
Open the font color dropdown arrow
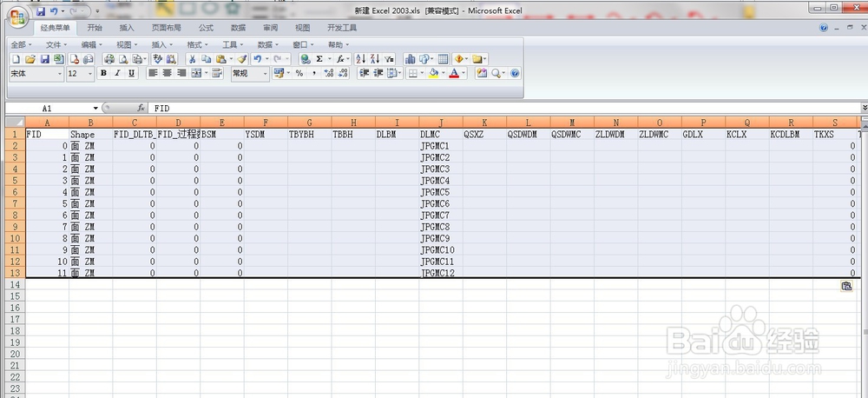464,73
